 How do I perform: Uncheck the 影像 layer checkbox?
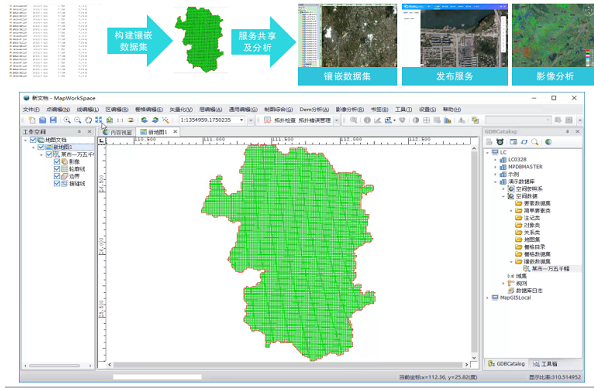tap(57, 162)
